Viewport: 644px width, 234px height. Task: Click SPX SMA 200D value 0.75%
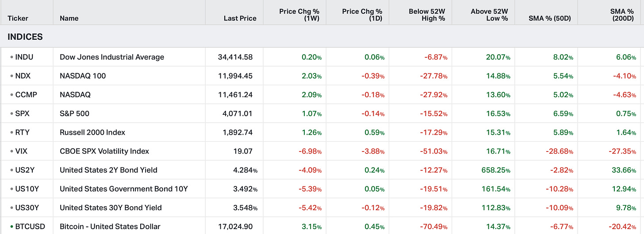(626, 113)
